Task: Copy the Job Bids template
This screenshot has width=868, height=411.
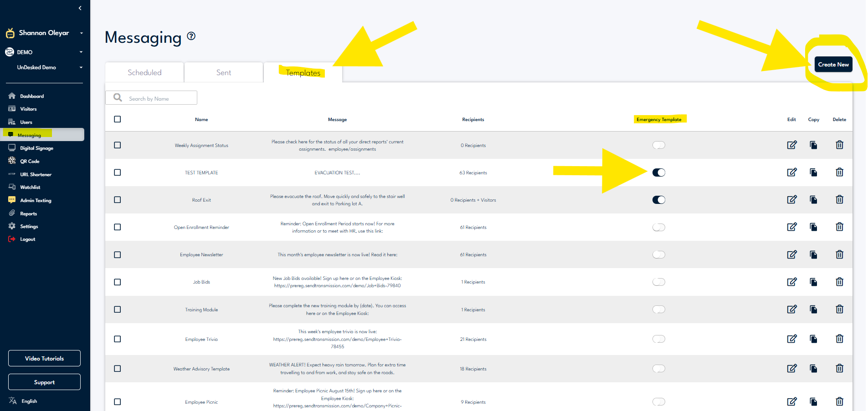Action: pyautogui.click(x=813, y=282)
